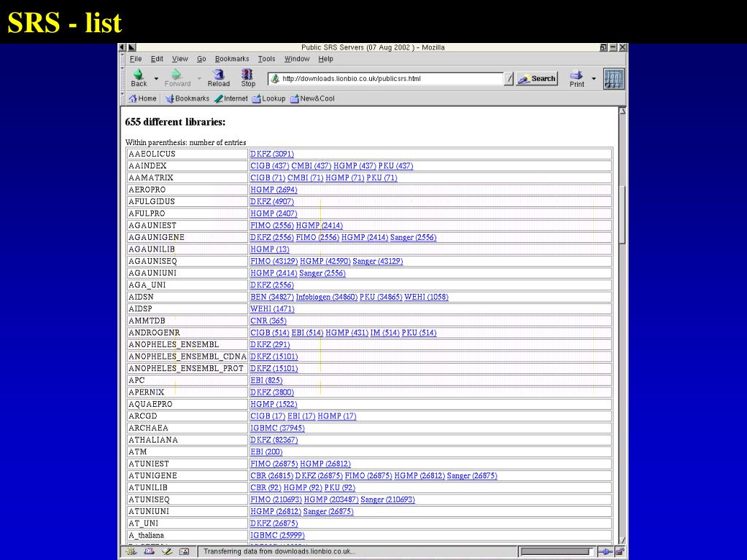This screenshot has width=747, height=560.
Task: Select the '655 different libraries:' heading
Action: (175, 122)
